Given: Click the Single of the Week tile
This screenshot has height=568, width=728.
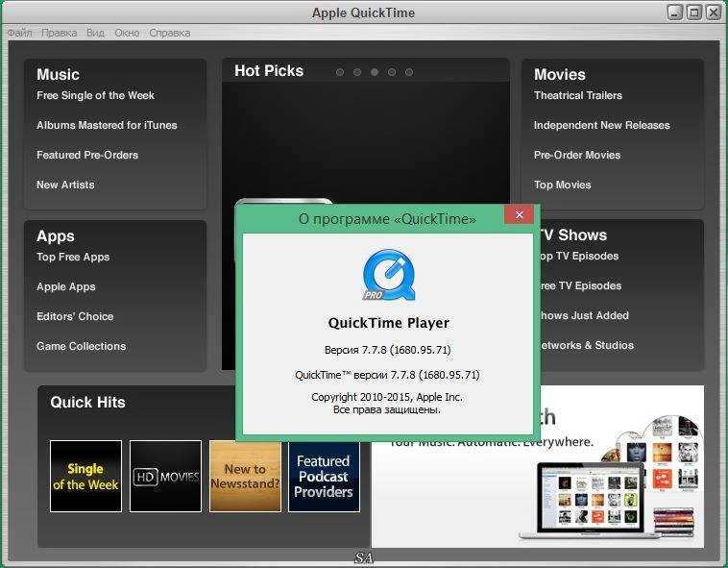Looking at the screenshot, I should coord(85,476).
